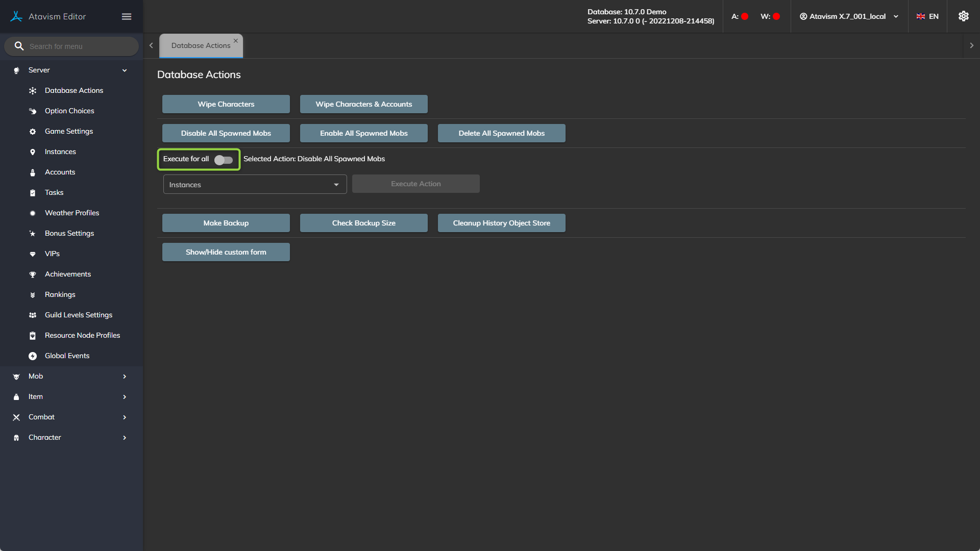Click the Global Events lightning icon
Image resolution: width=980 pixels, height=551 pixels.
(x=33, y=356)
